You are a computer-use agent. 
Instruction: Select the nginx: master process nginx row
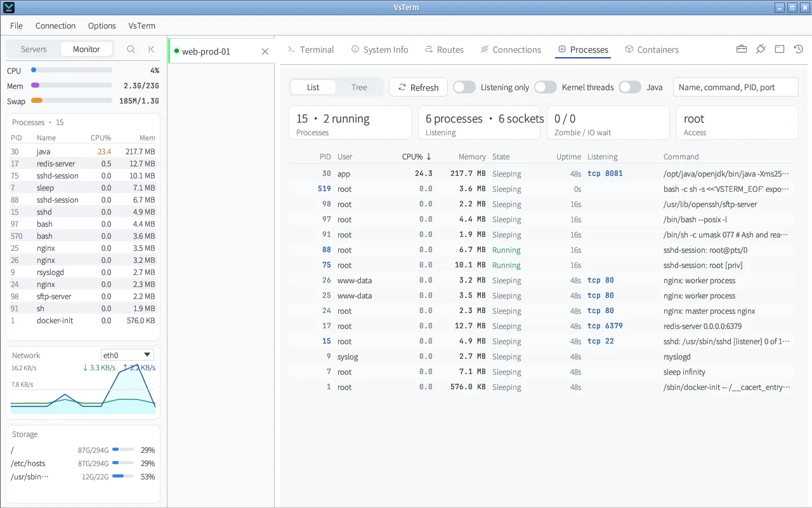pos(541,311)
